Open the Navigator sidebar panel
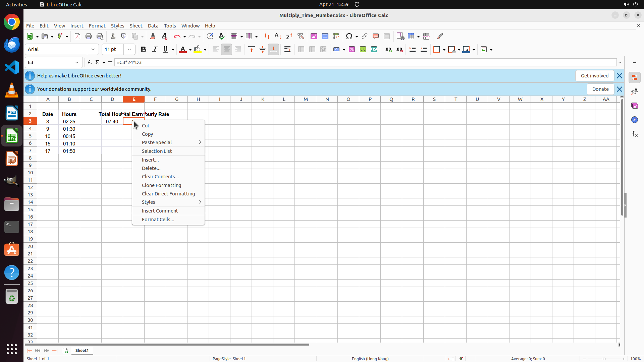 [634, 120]
